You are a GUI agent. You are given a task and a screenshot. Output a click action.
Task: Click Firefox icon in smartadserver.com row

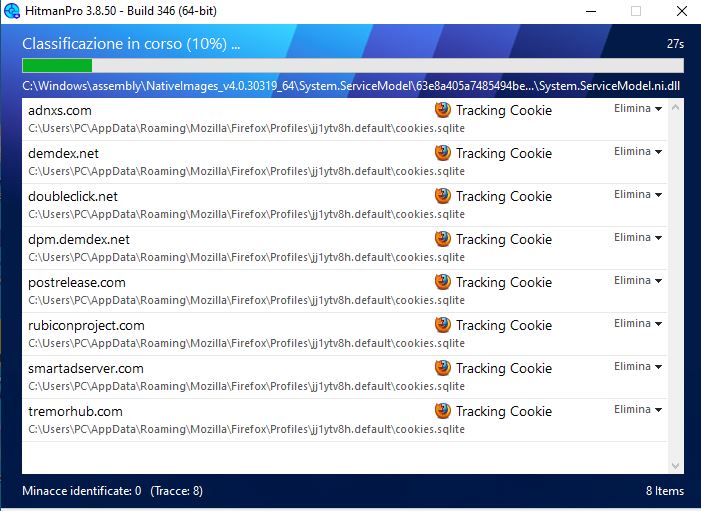pos(443,368)
